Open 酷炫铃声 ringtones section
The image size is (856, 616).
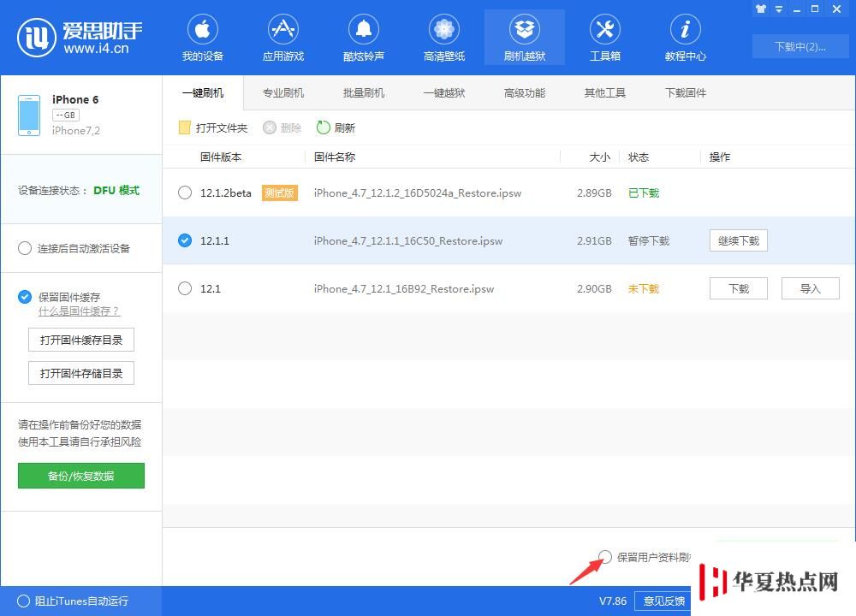click(x=364, y=38)
